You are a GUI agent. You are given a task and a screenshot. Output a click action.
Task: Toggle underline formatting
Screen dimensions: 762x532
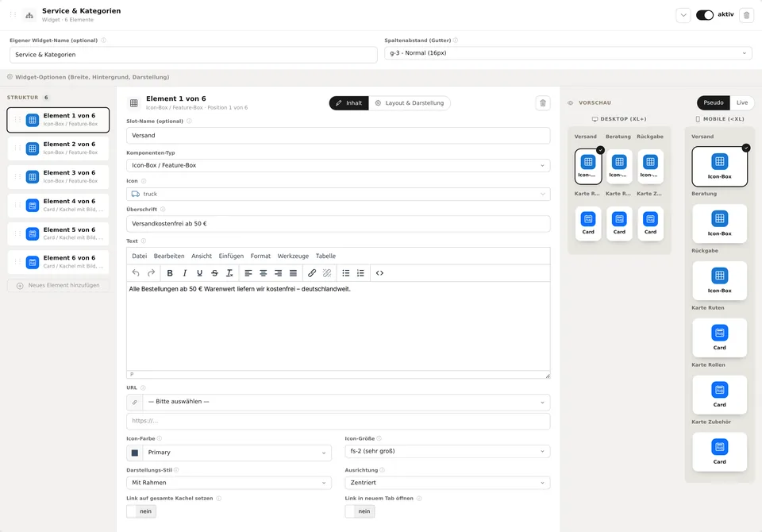point(200,273)
